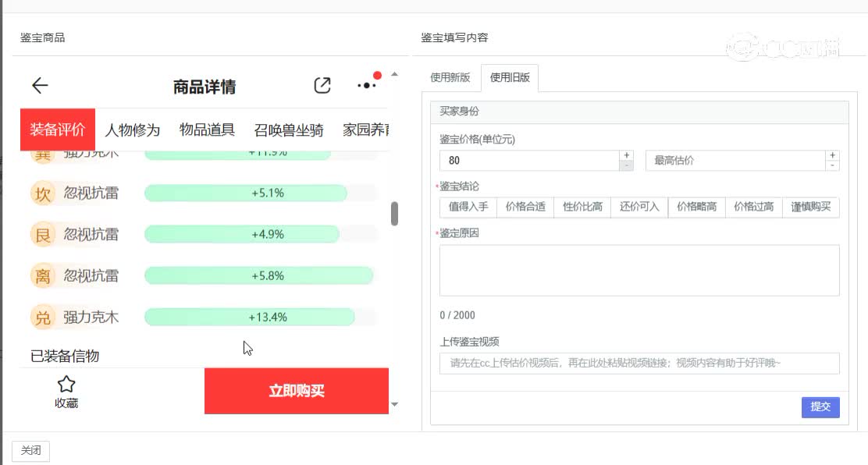Select the 性价比高 conclusion option
This screenshot has width=868, height=465.
pos(582,207)
